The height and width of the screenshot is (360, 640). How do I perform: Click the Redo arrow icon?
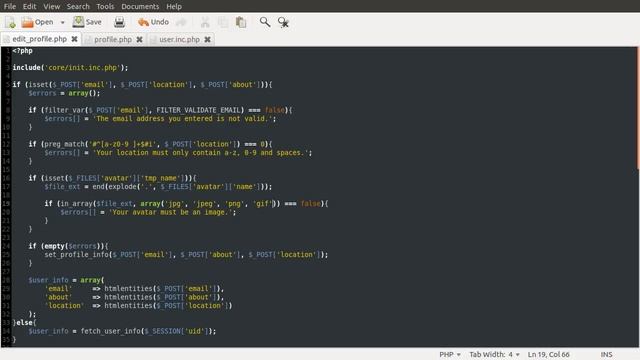181,22
